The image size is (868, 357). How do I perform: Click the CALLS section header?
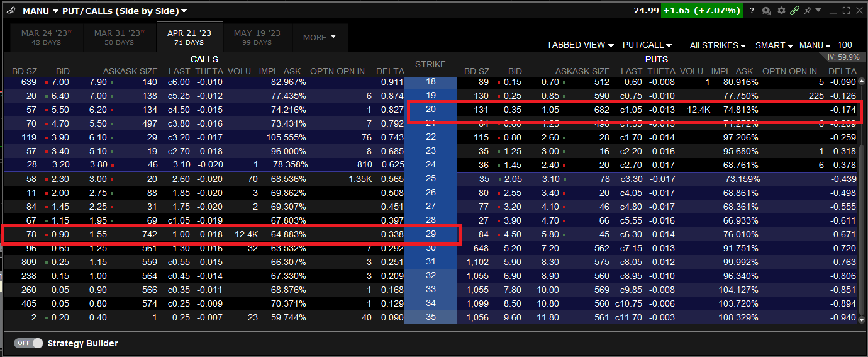pos(204,59)
